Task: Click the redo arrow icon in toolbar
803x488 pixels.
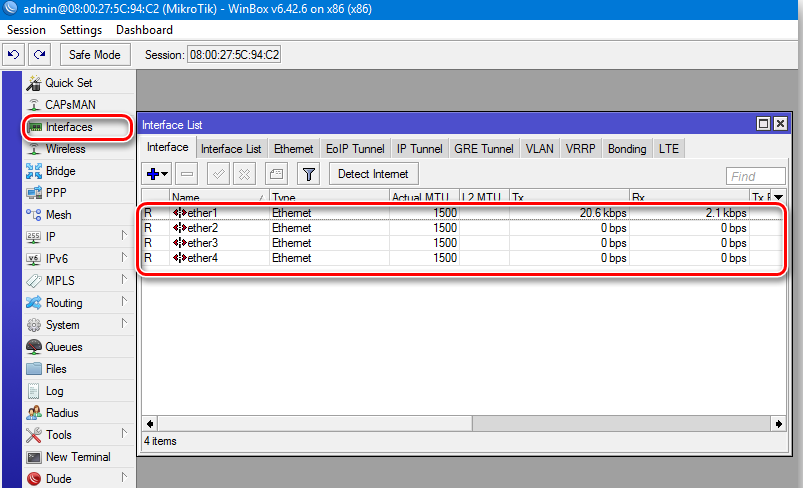Action: (39, 54)
